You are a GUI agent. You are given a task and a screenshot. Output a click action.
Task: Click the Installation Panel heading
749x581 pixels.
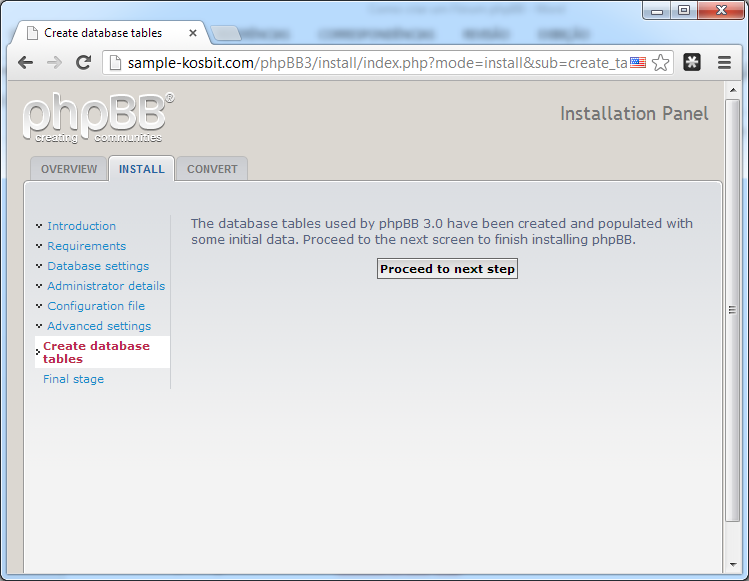pos(634,114)
